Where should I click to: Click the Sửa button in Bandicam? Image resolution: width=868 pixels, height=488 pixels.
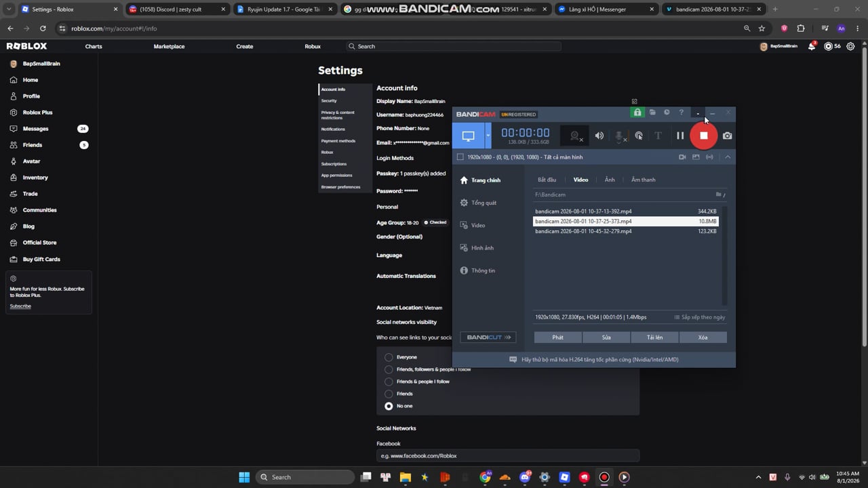coord(606,337)
